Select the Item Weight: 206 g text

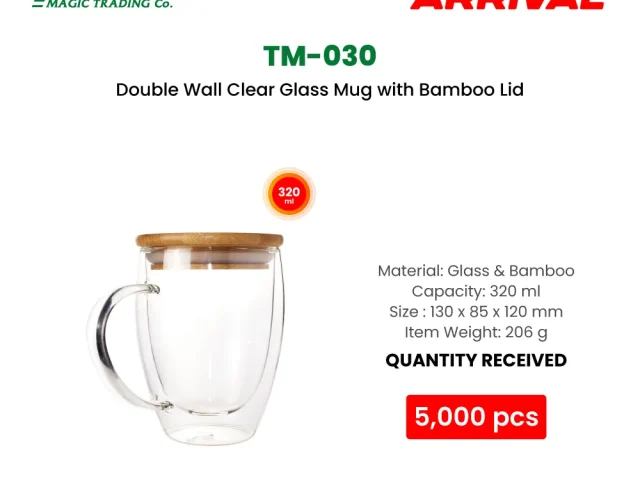click(x=476, y=332)
